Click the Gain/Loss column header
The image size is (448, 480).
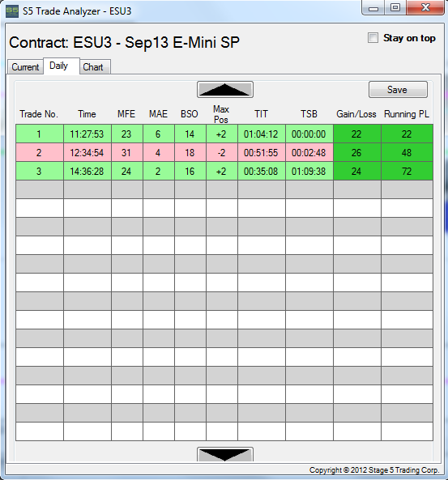(x=356, y=114)
